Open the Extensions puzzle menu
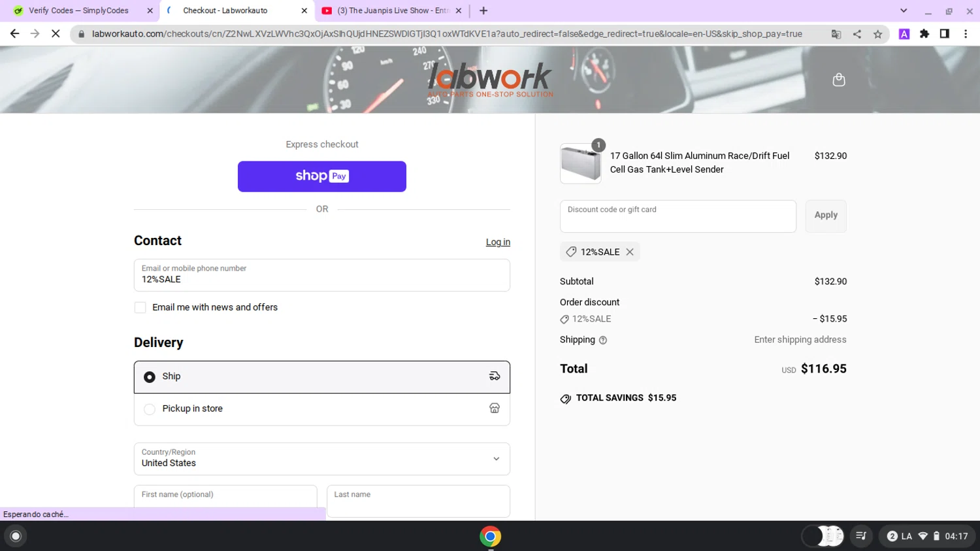Viewport: 980px width, 551px height. click(x=924, y=34)
